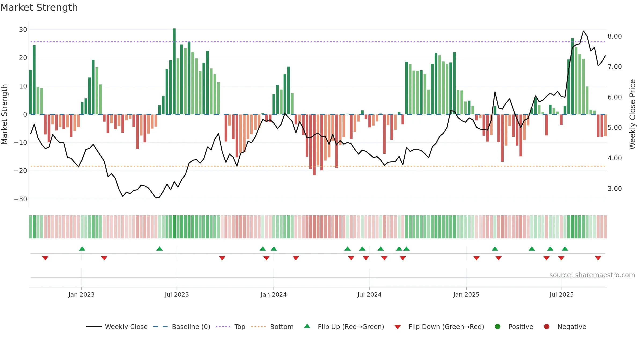Toggle the Weekly Close legend entry
Image resolution: width=644 pixels, height=362 pixels.
[x=117, y=327]
